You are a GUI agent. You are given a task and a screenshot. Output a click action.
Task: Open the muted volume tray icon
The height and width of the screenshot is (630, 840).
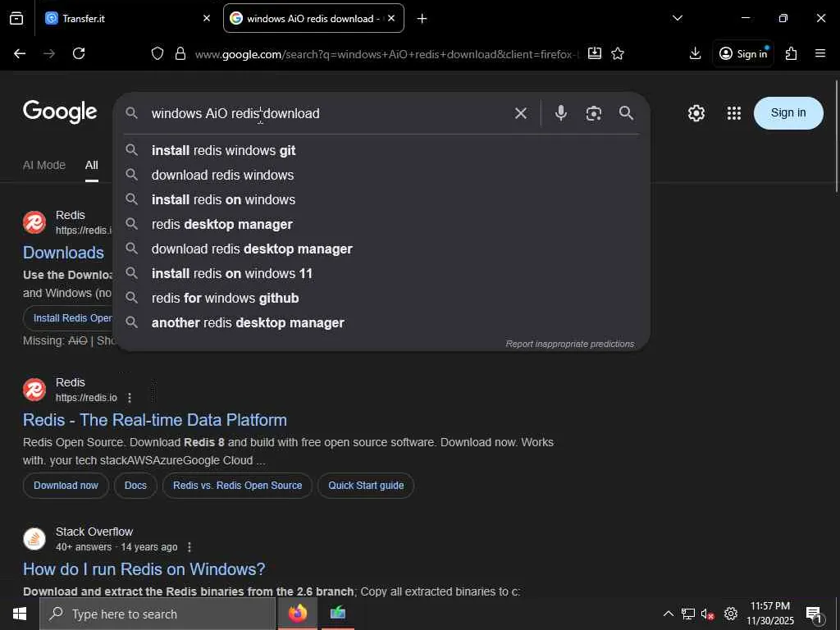coord(708,614)
